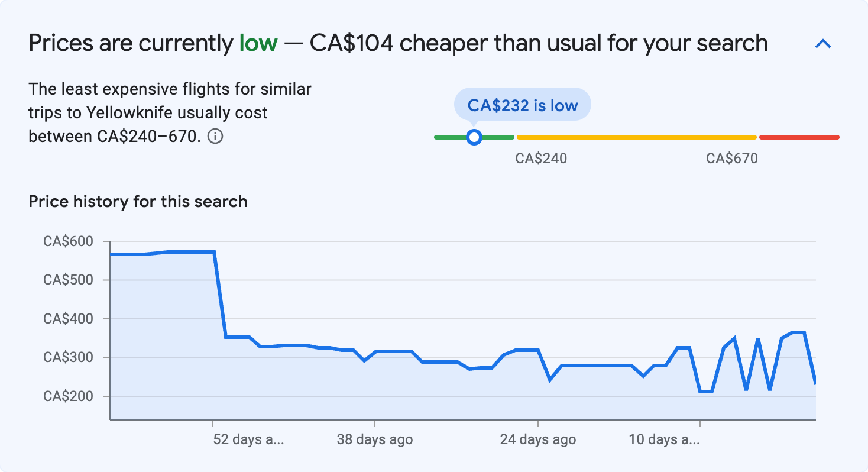Click the 'CA$232 is low' tooltip bubble

tap(522, 105)
